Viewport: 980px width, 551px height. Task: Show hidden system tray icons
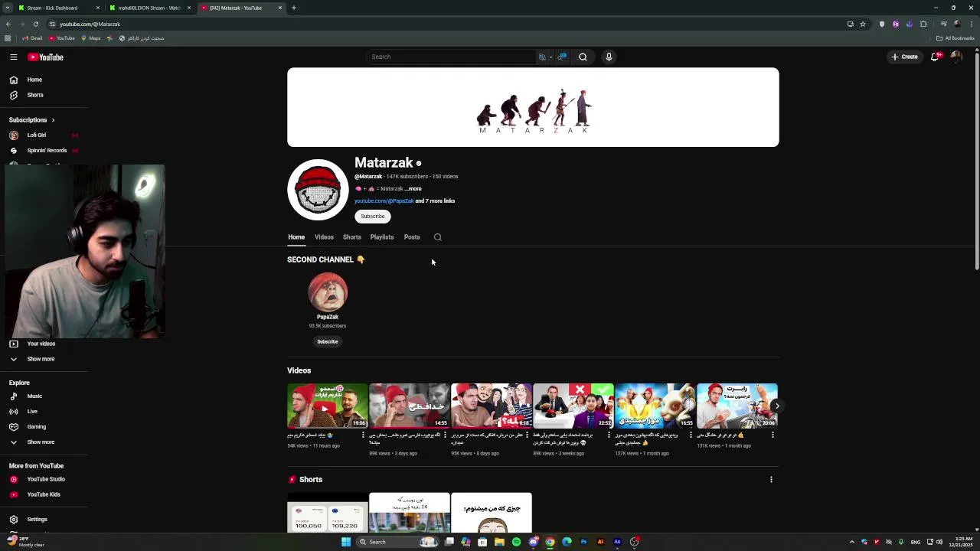[851, 542]
